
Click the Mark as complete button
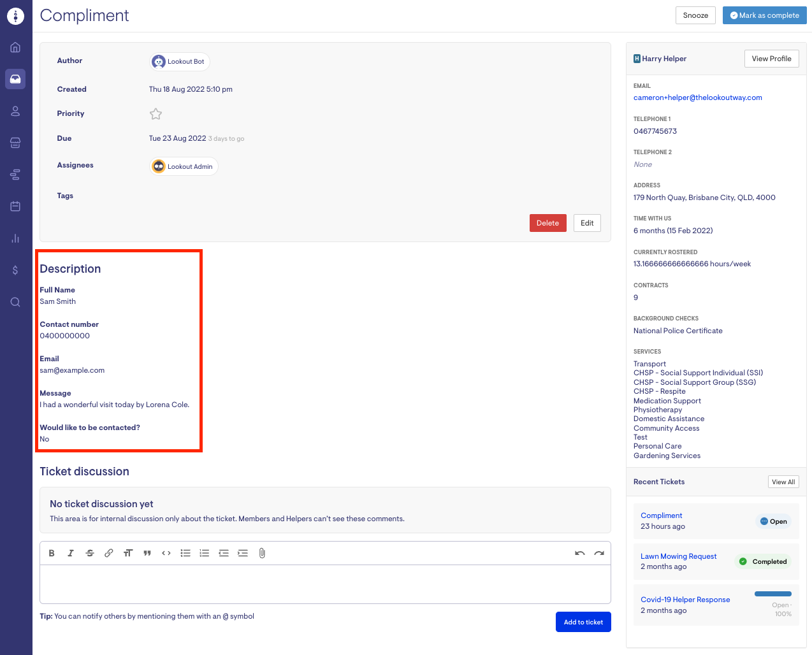coord(764,15)
